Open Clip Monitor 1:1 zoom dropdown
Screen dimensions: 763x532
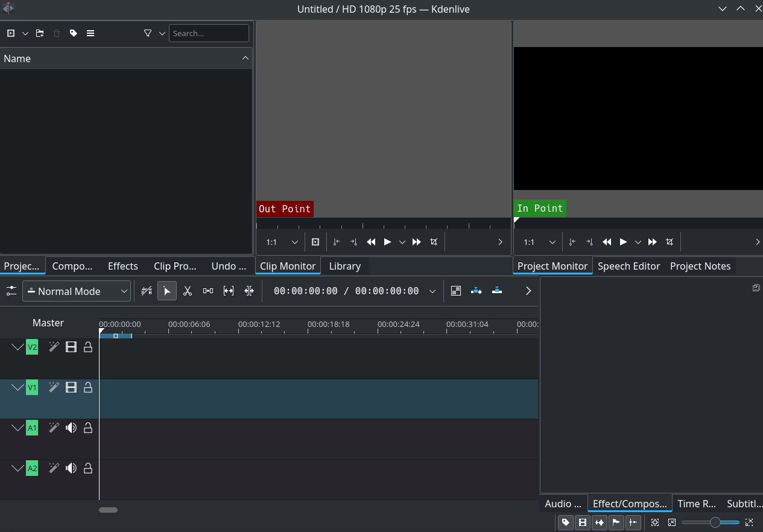282,242
